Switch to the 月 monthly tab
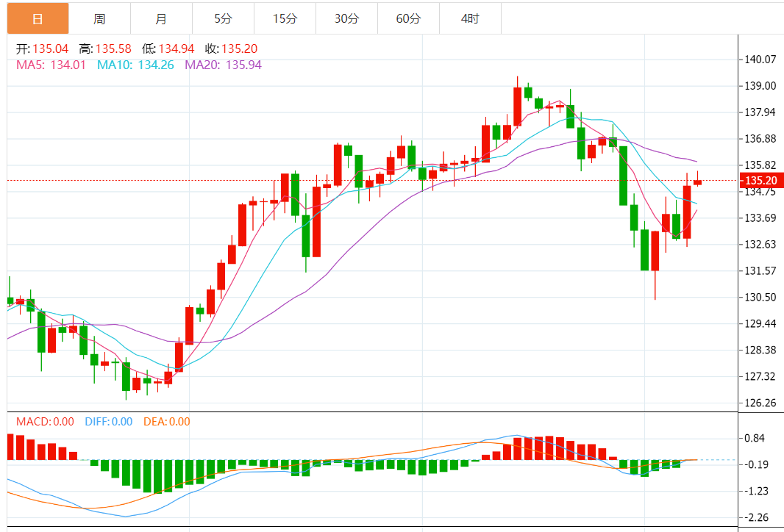This screenshot has width=784, height=532. pyautogui.click(x=161, y=18)
